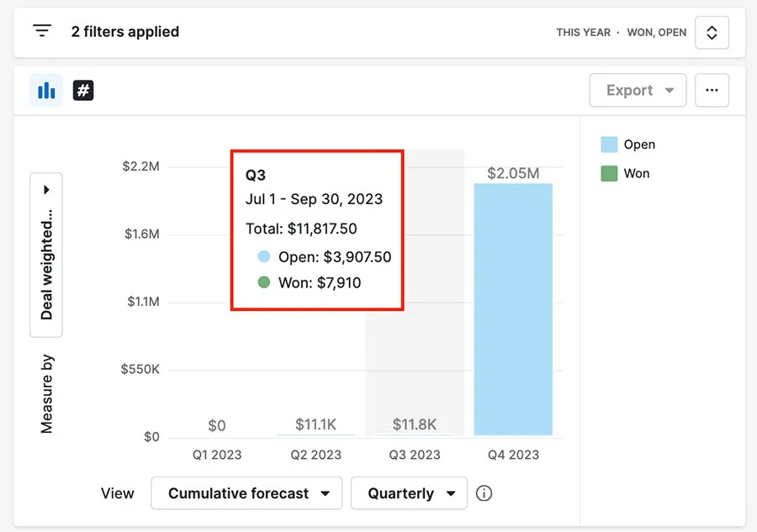Click the "2 filters applied" text

[125, 32]
